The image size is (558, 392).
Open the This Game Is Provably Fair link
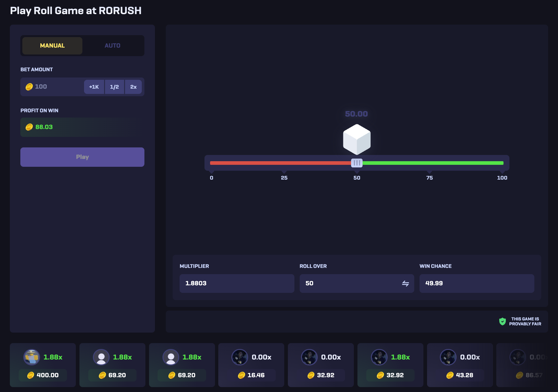525,321
